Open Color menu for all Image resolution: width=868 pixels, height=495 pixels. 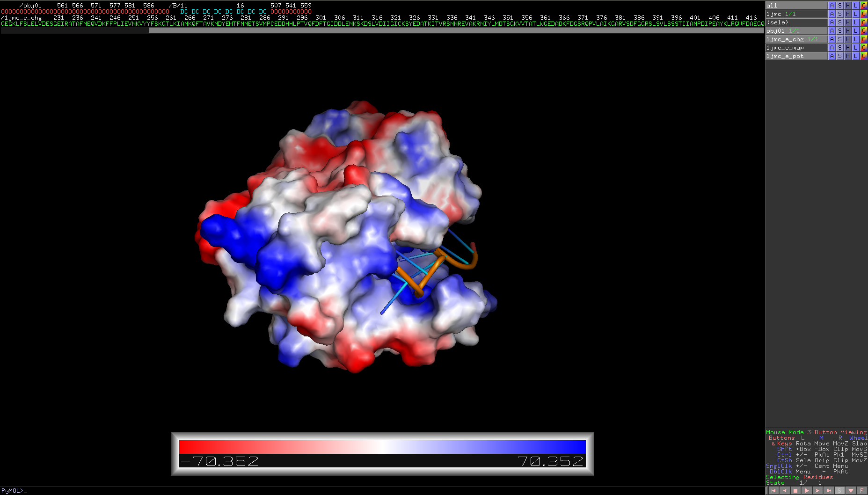coord(864,6)
